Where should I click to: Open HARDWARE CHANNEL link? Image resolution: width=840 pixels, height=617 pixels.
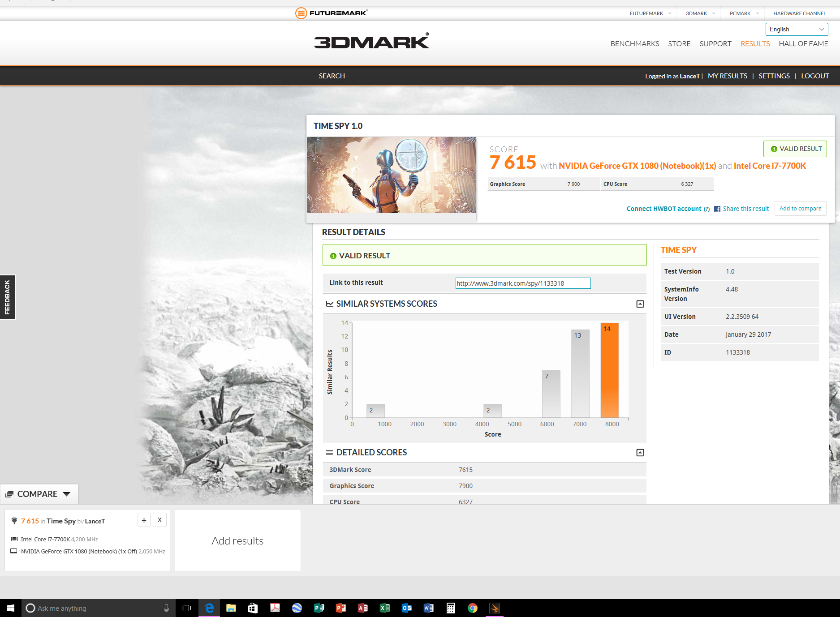tap(800, 13)
